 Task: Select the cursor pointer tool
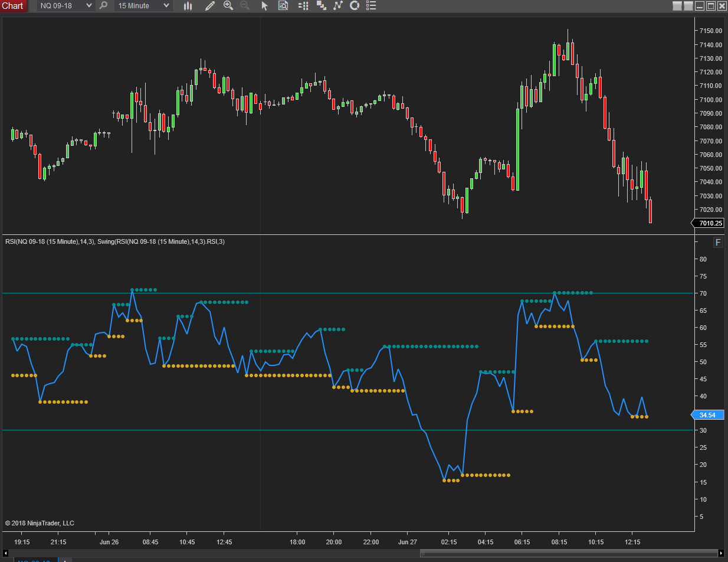[x=264, y=6]
